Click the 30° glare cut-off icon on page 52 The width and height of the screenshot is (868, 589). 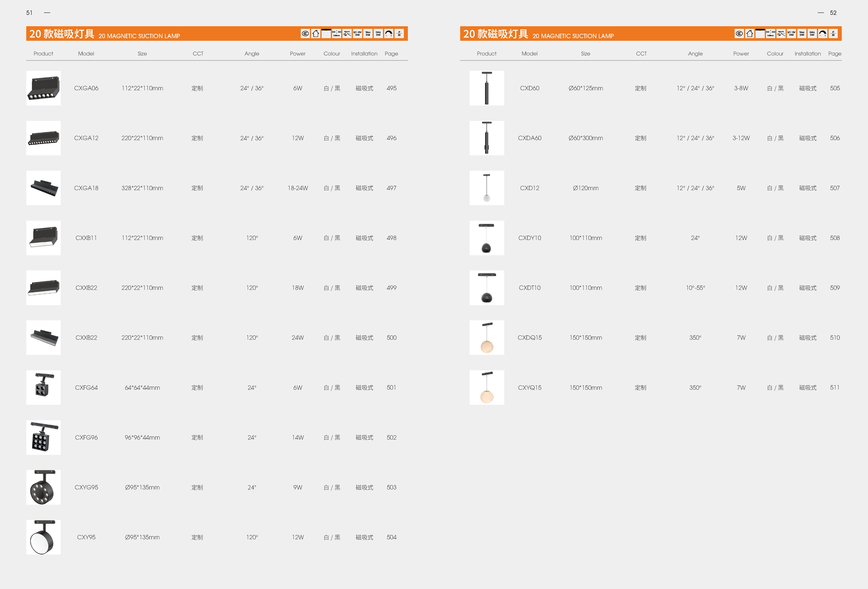[781, 34]
